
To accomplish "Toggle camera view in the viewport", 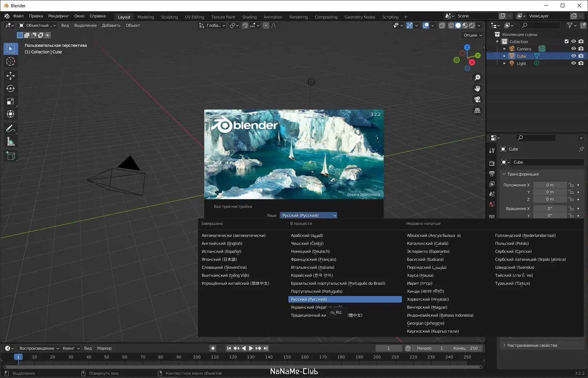I will click(x=477, y=99).
